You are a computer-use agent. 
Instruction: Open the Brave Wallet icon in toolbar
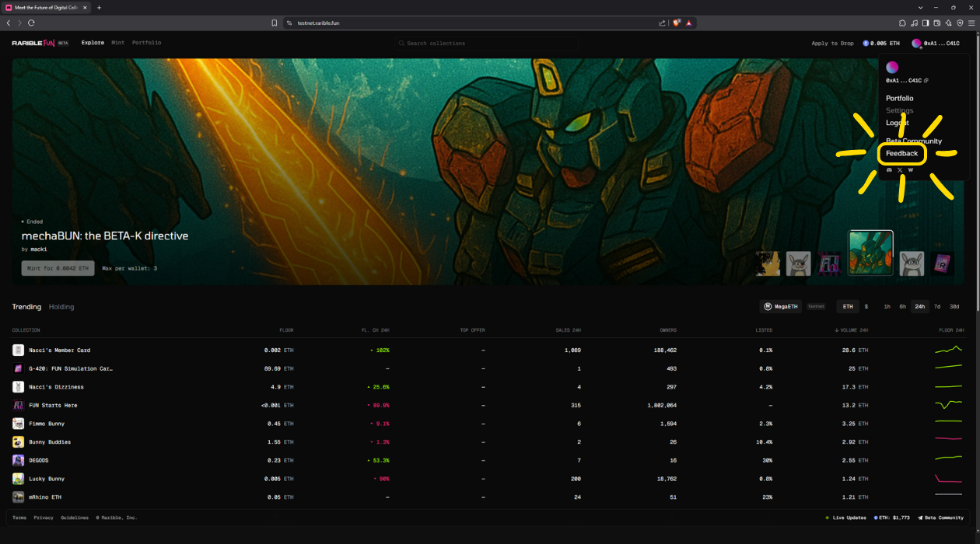click(x=937, y=23)
